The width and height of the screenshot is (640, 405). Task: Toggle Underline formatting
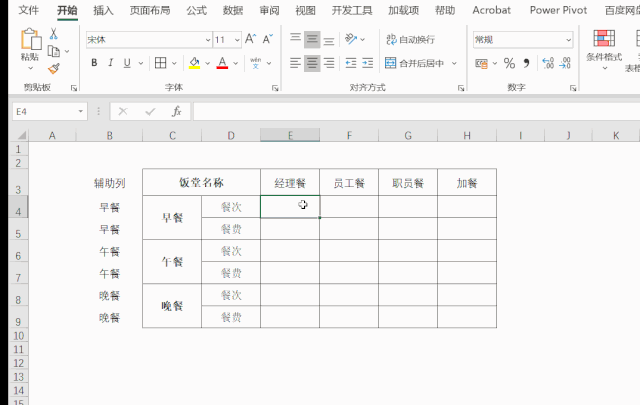click(127, 63)
